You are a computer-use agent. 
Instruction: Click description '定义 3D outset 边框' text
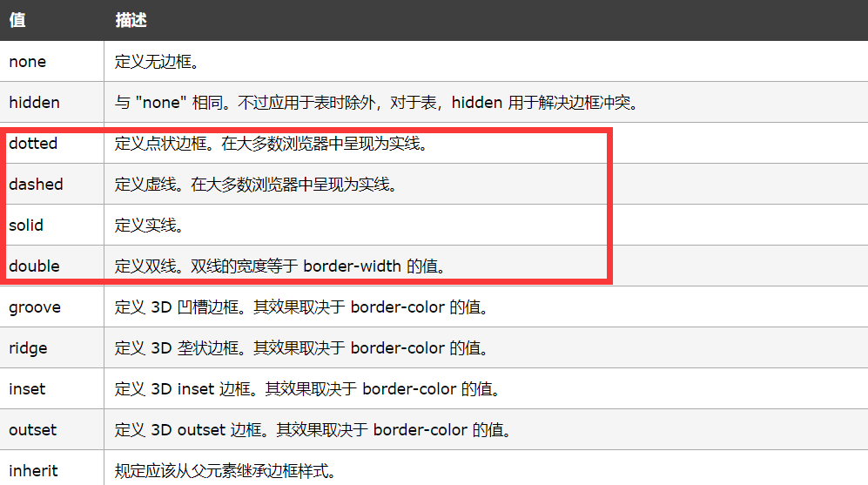point(313,430)
